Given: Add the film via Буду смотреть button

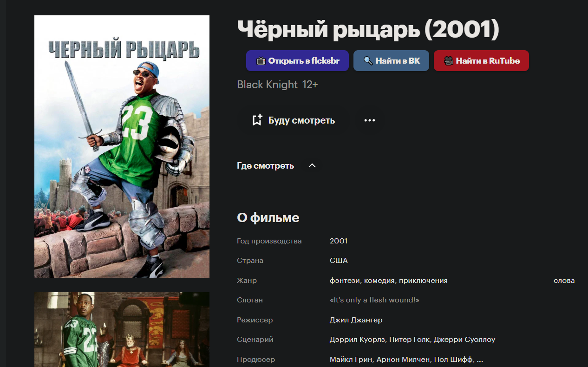Looking at the screenshot, I should pyautogui.click(x=293, y=120).
